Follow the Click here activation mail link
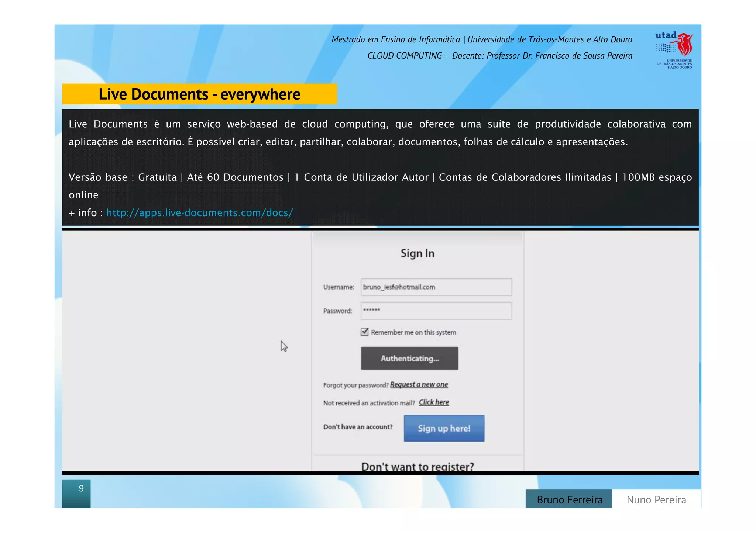756x533 pixels. click(x=434, y=402)
